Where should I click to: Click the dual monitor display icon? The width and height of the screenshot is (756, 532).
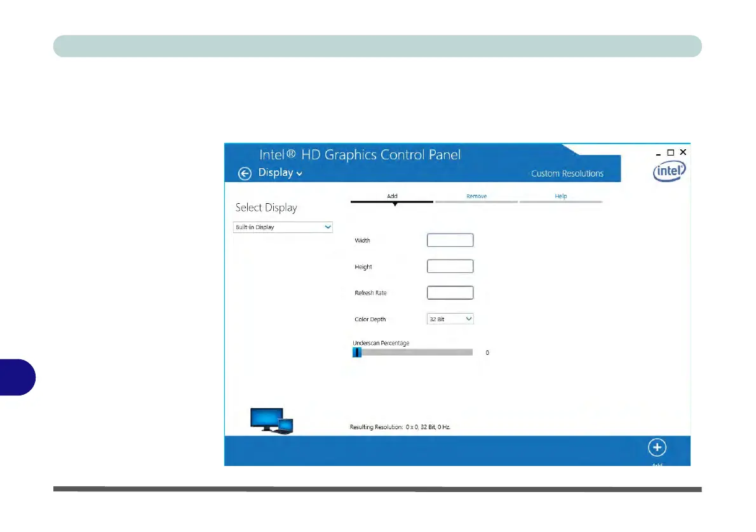(x=272, y=421)
